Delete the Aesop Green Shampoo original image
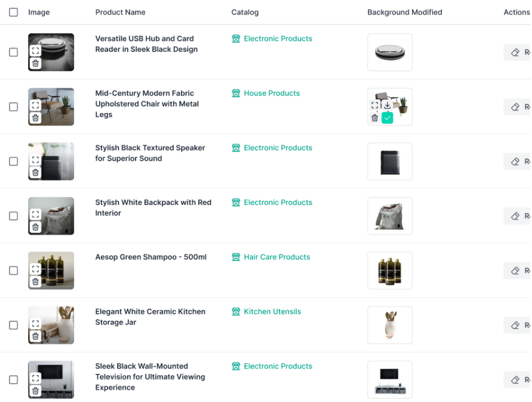Viewport: 532px width, 402px height. pyautogui.click(x=35, y=282)
